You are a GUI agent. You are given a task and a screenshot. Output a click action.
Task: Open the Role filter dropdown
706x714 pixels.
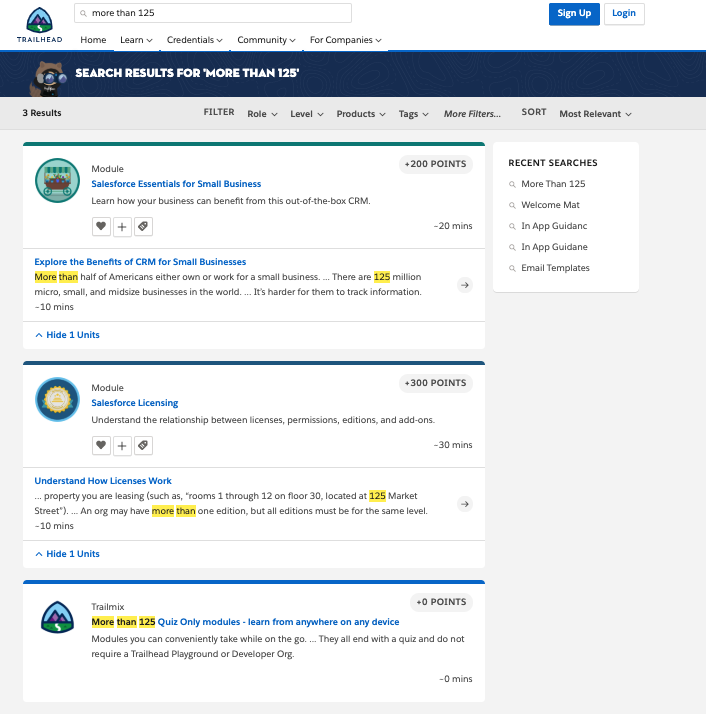262,114
